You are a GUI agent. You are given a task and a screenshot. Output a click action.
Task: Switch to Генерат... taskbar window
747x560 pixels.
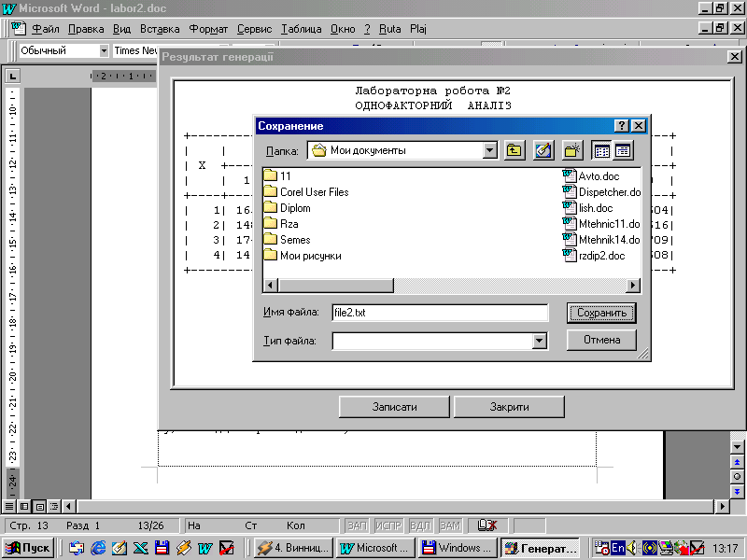540,548
